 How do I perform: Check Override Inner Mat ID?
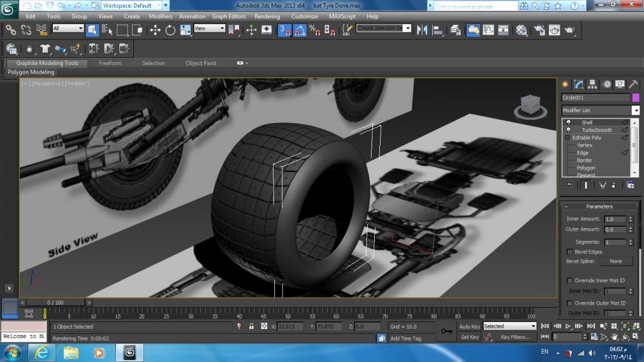click(569, 281)
